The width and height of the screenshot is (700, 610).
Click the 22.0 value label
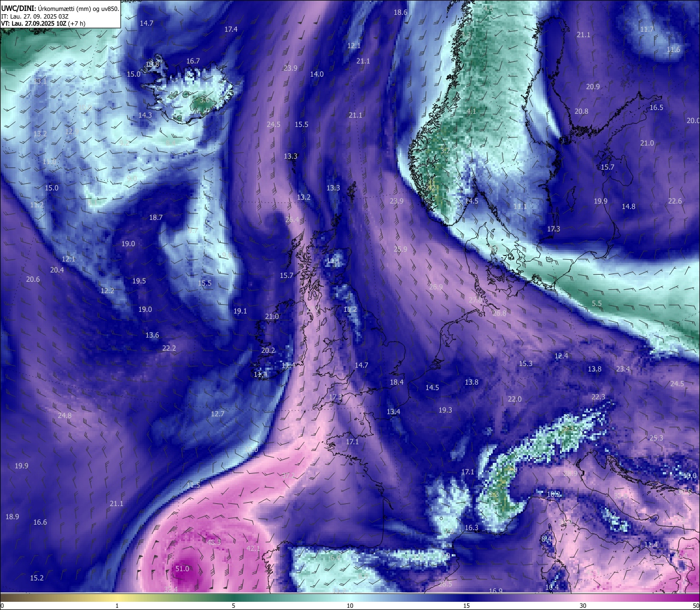pos(515,399)
